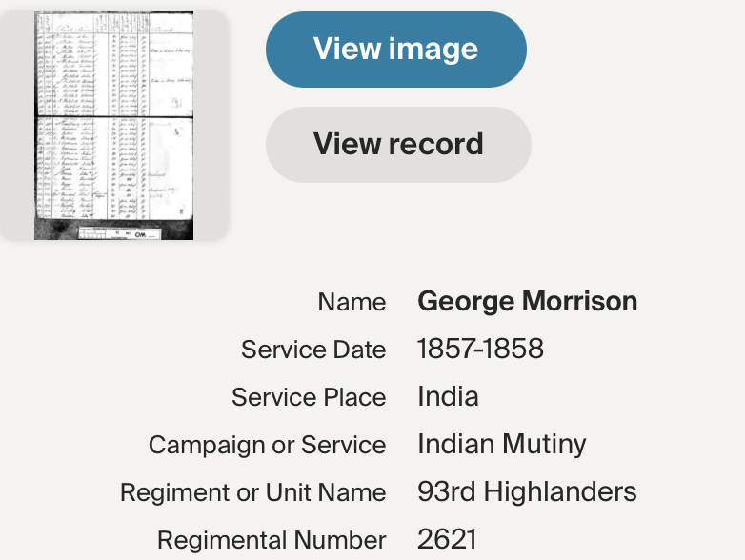
Task: Select the regimental number 2621
Action: click(447, 540)
